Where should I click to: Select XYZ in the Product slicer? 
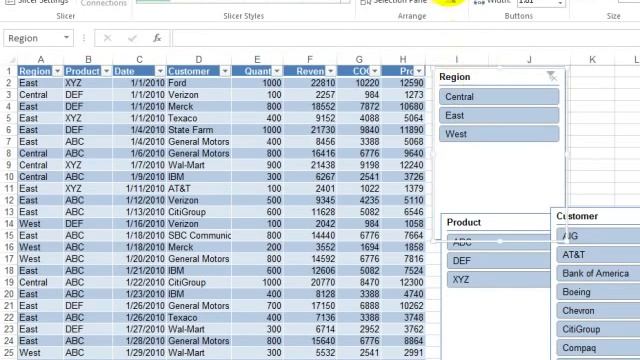pyautogui.click(x=499, y=279)
